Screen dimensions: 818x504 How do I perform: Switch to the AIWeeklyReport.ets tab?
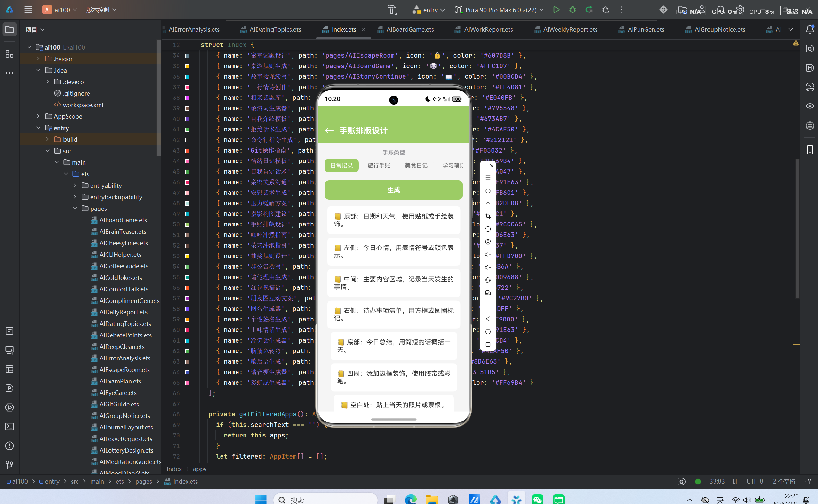pyautogui.click(x=565, y=29)
